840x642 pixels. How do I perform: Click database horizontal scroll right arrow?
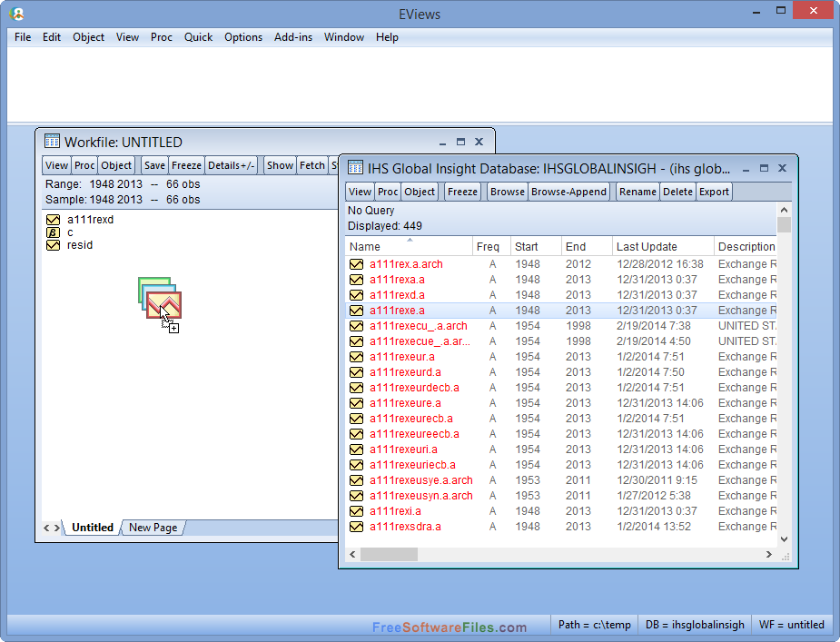tap(769, 554)
